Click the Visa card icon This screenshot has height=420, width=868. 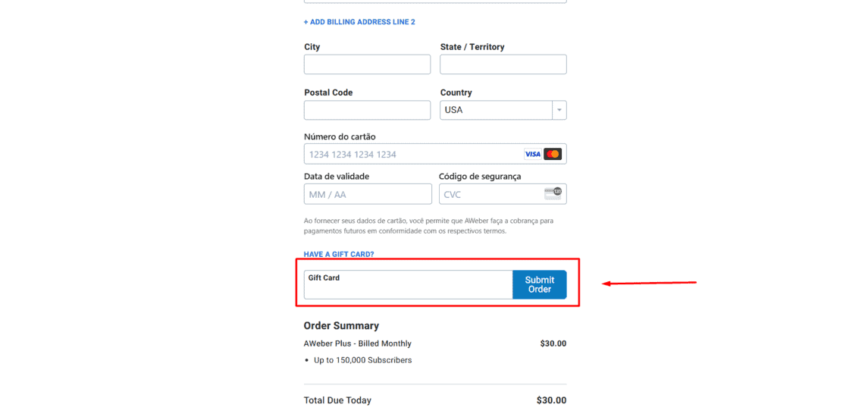pyautogui.click(x=532, y=155)
